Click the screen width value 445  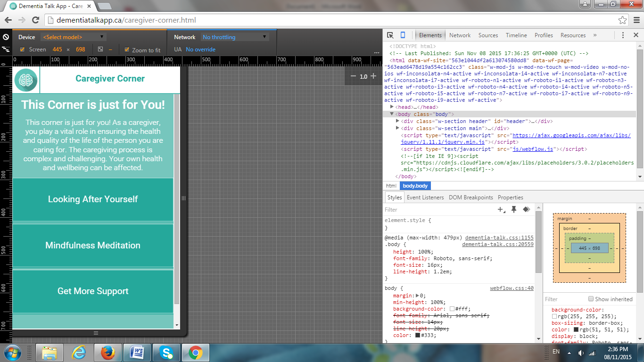coord(57,49)
